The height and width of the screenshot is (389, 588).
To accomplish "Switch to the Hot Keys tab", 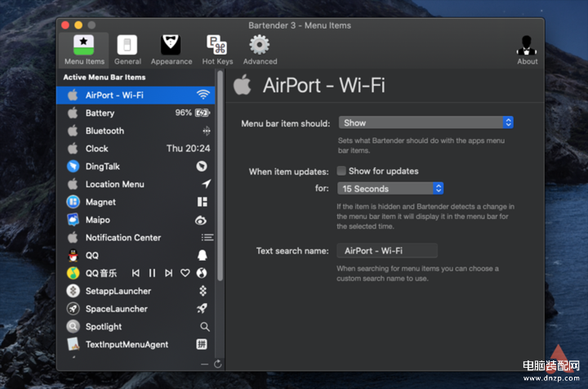I will 217,51.
